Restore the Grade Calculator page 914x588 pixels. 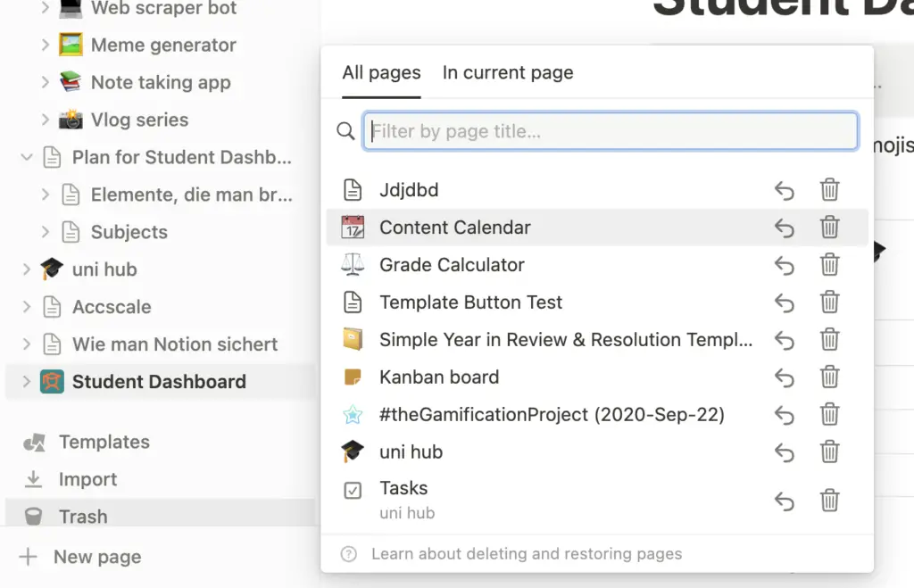coord(785,265)
